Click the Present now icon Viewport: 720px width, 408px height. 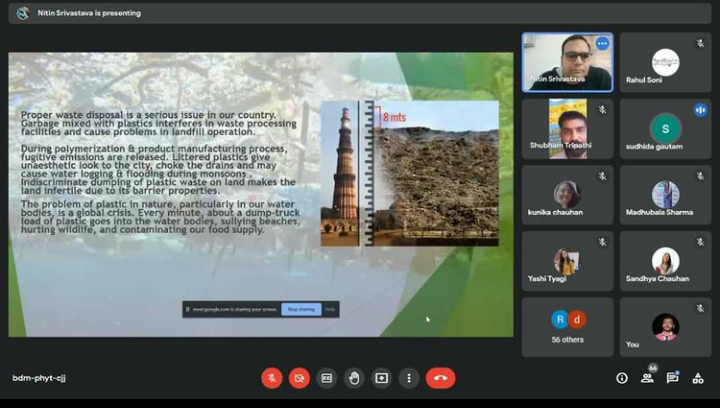click(x=381, y=378)
